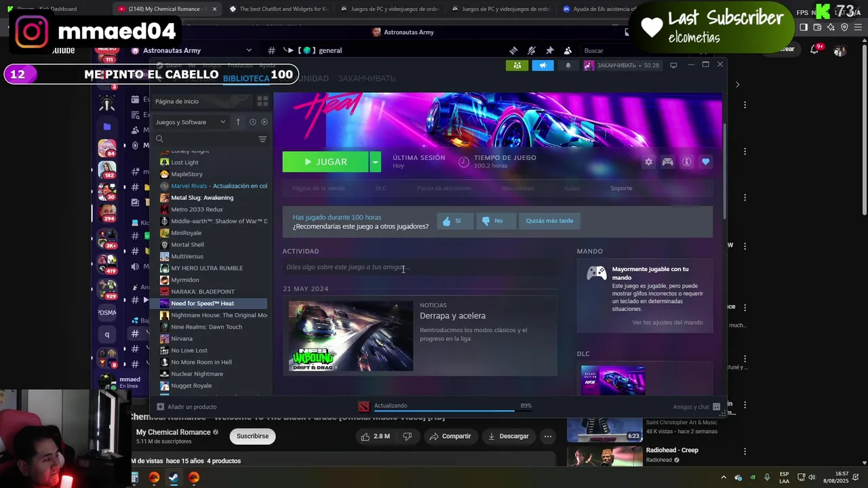
Task: Click Compartir button on YouTube
Action: (x=450, y=436)
